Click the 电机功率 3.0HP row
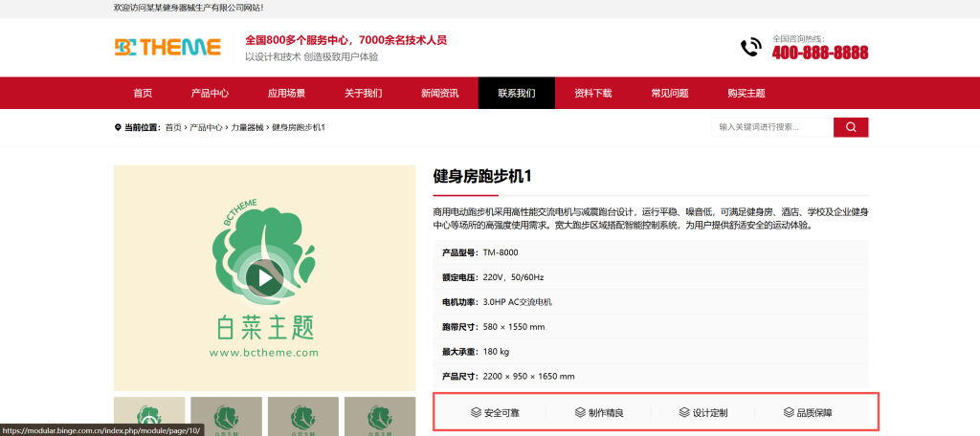Image resolution: width=980 pixels, height=436 pixels. coord(651,302)
